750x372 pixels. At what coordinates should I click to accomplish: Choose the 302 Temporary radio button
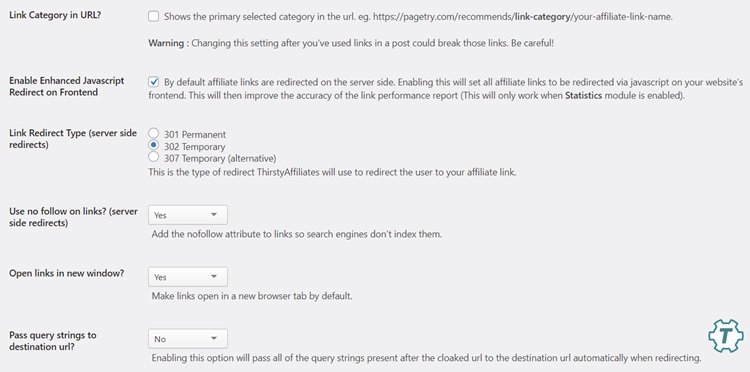pyautogui.click(x=154, y=145)
